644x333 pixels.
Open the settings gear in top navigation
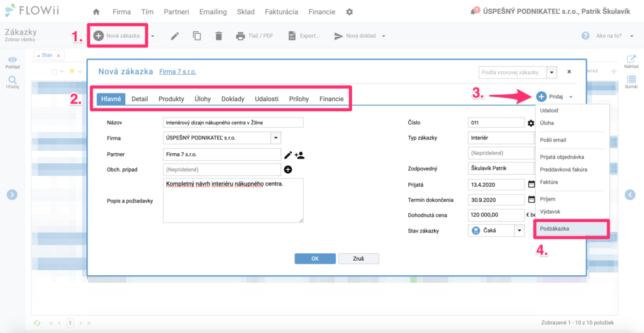(x=350, y=12)
